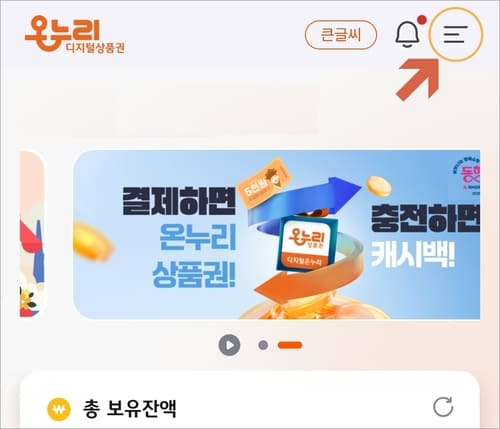Select the first gray carousel dot
Viewport: 500px width, 429px height.
click(263, 345)
